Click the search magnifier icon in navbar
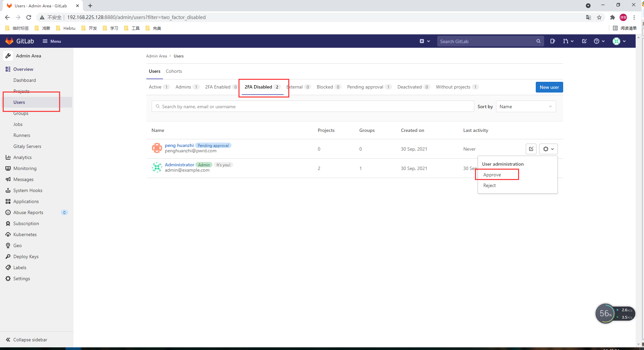The image size is (644, 350). coord(538,41)
